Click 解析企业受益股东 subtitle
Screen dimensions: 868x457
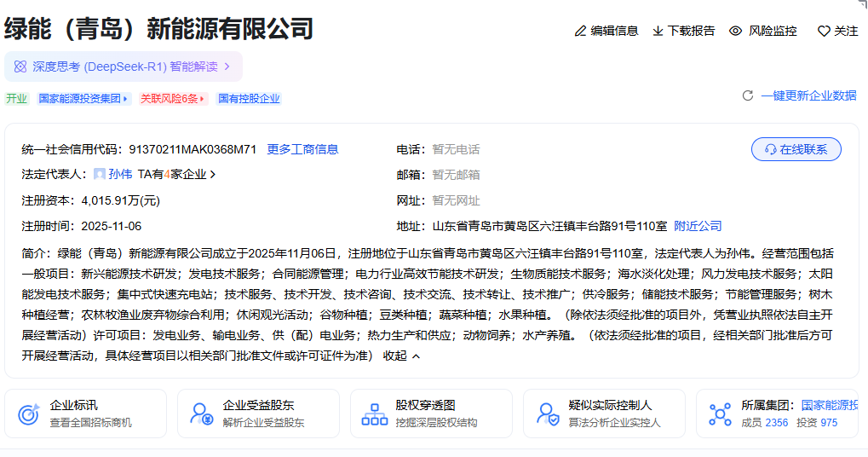pos(263,423)
